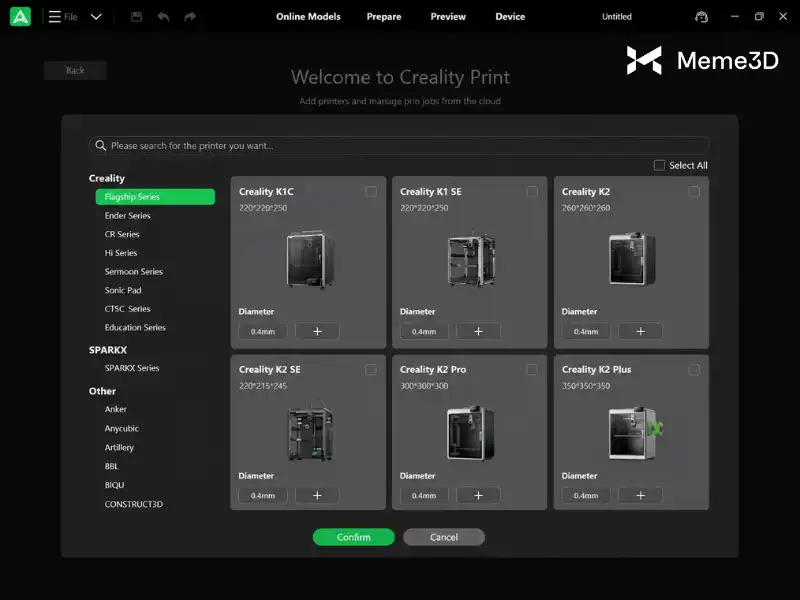Add nozzle diameter for Creality K1 SE
This screenshot has width=800, height=600.
479,331
